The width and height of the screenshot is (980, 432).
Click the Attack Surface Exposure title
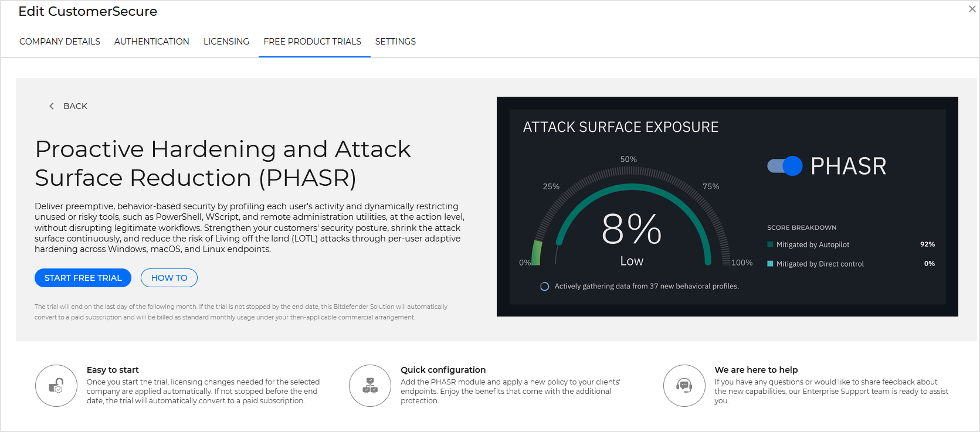tap(620, 127)
